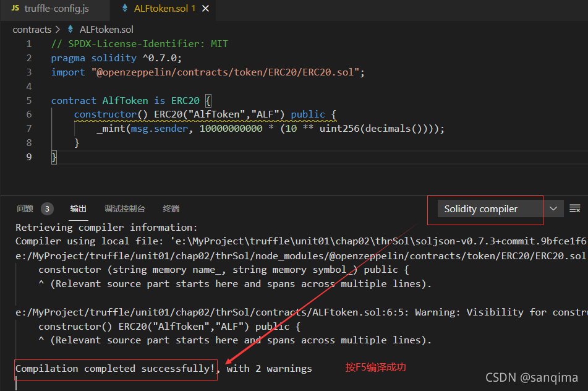The width and height of the screenshot is (588, 391).
Task: Click the pragma solidity ^0.7.0 line
Action: [116, 58]
